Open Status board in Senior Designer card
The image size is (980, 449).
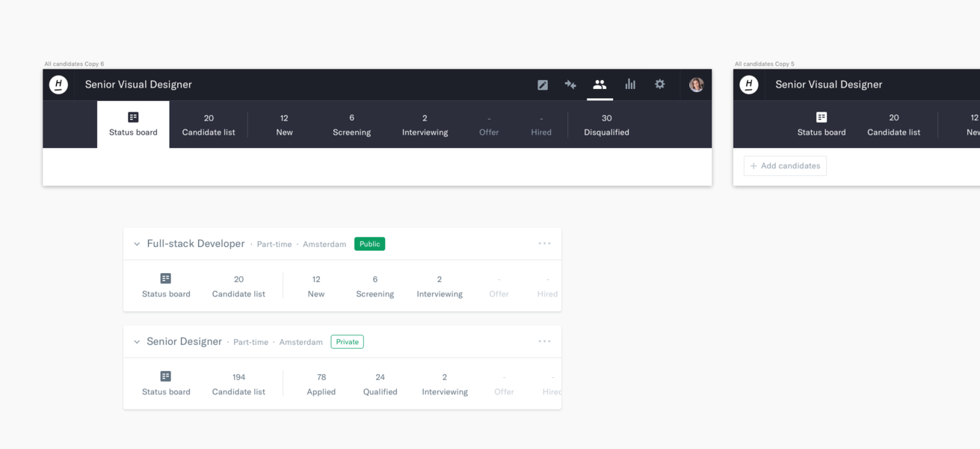[166, 384]
